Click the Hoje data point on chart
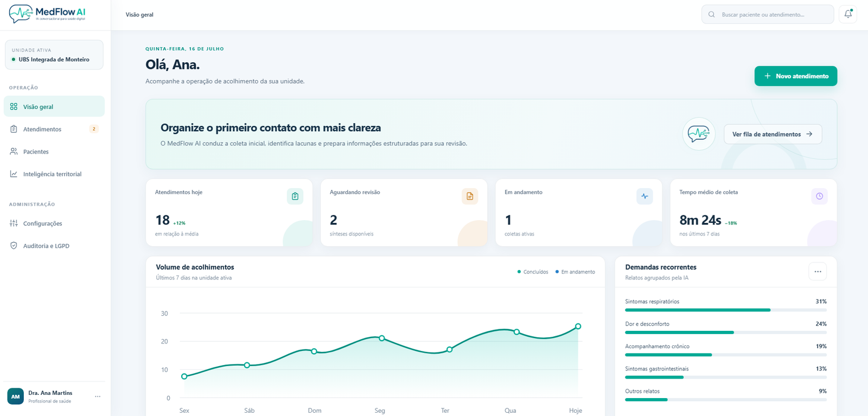Screen dimensions: 868x416 click(578, 326)
